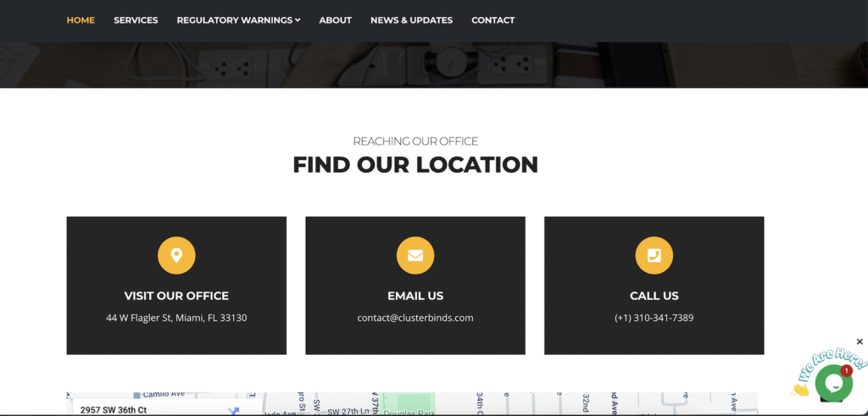Screen dimensions: 868x416
Task: Click the contact@clusterbinds.com email address
Action: (415, 318)
